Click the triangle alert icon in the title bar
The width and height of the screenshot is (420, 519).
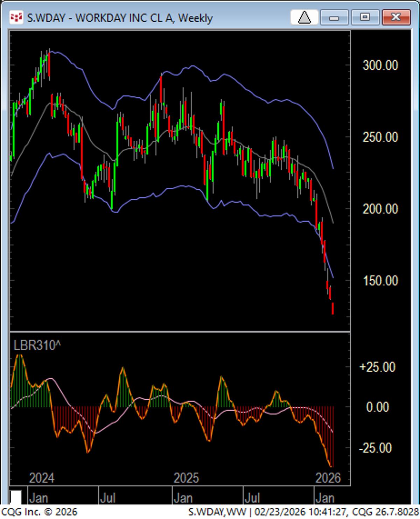pyautogui.click(x=304, y=17)
